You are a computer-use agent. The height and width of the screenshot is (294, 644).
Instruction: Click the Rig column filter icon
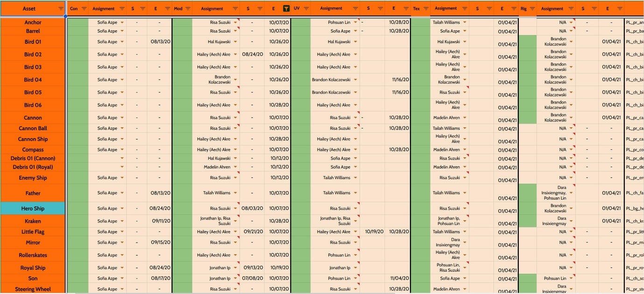[532, 9]
